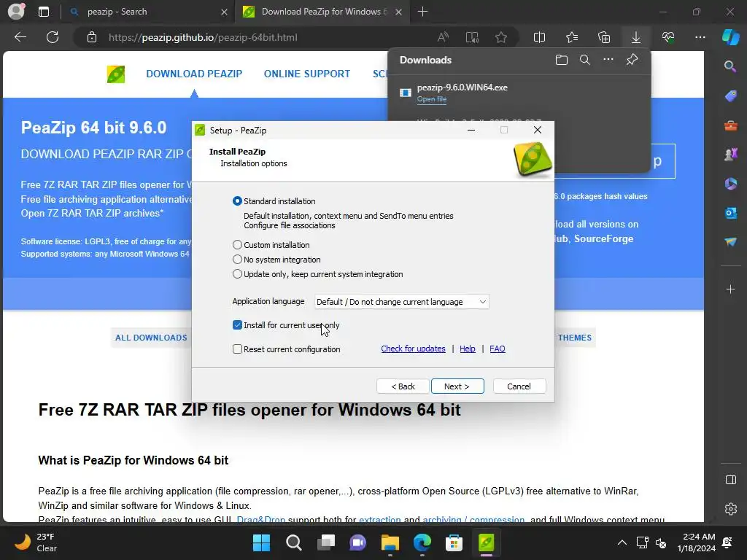
Task: Choose No system integration option
Action: pyautogui.click(x=237, y=260)
